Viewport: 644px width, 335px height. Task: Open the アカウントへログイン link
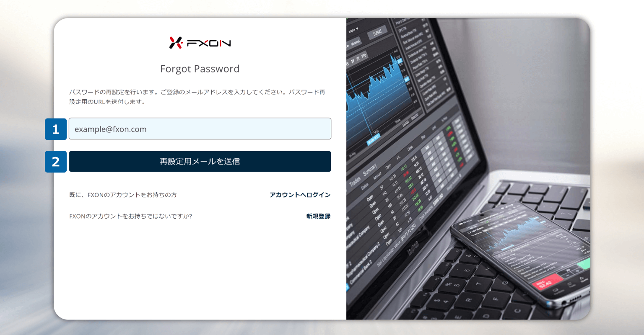point(300,195)
